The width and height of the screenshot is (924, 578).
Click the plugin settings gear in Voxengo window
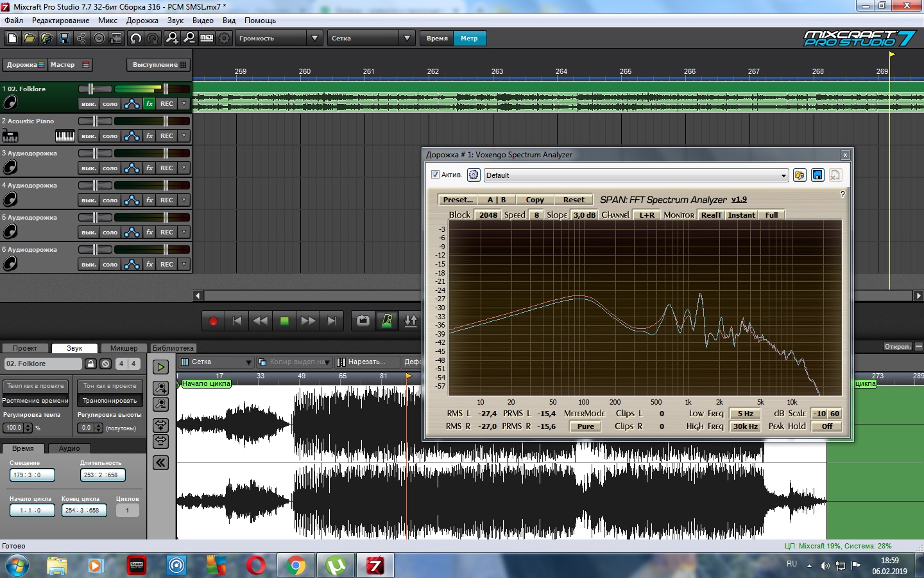(474, 175)
